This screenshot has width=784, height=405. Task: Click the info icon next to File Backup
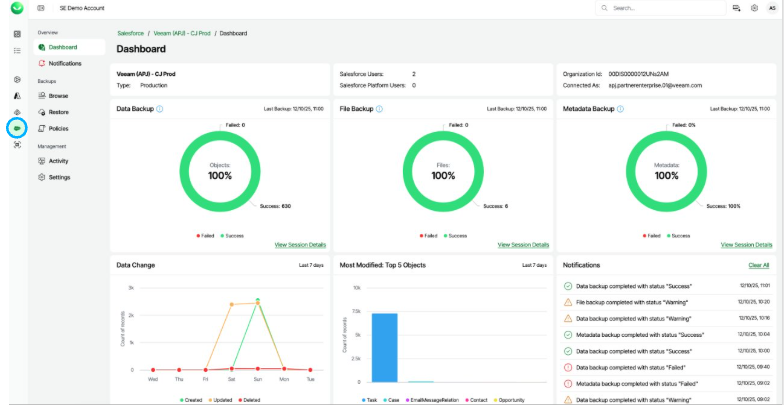[x=380, y=108]
